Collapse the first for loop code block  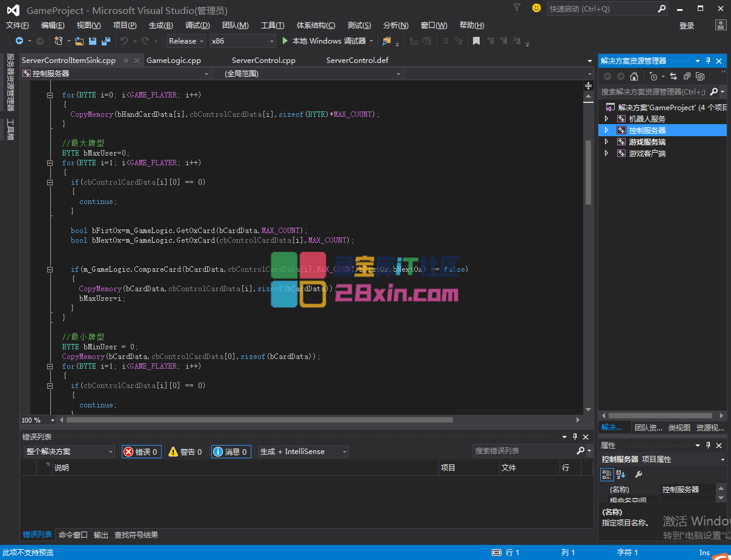pyautogui.click(x=50, y=95)
